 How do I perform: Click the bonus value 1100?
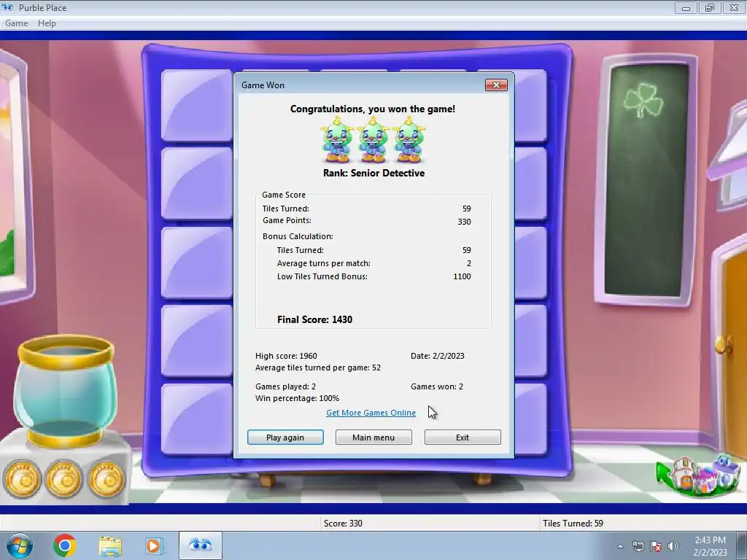pos(462,276)
